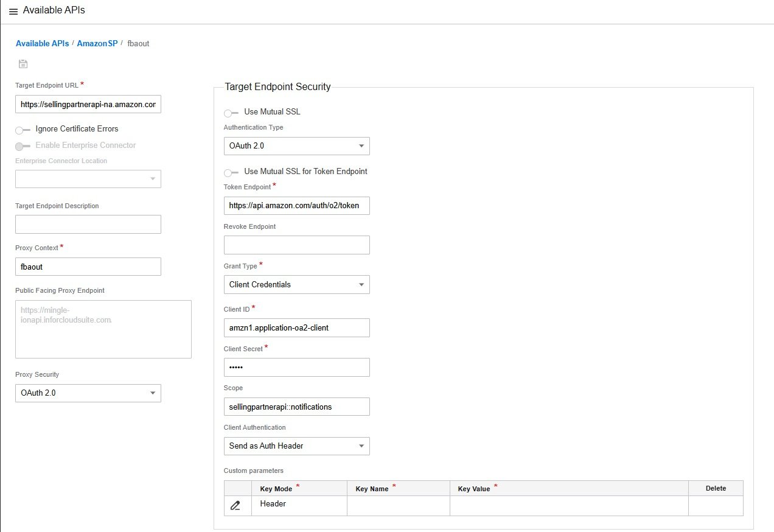Open the hamburger navigation menu

(x=13, y=11)
